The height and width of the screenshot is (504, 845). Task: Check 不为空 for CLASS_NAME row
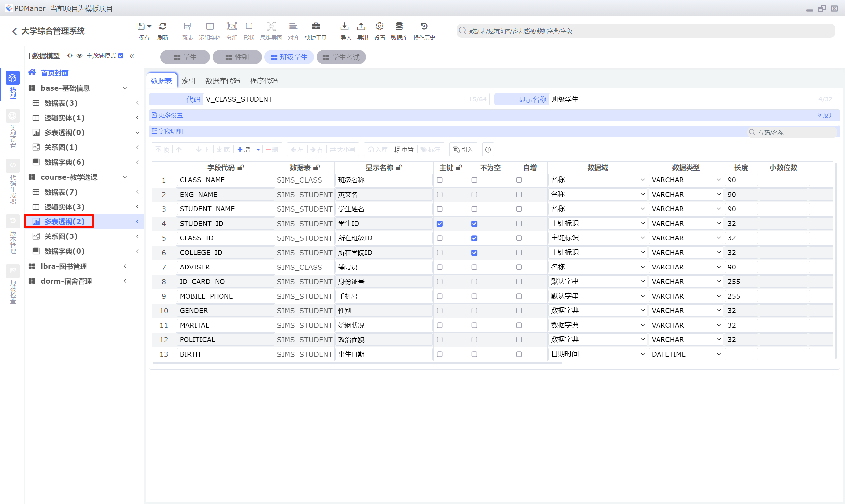pos(474,180)
